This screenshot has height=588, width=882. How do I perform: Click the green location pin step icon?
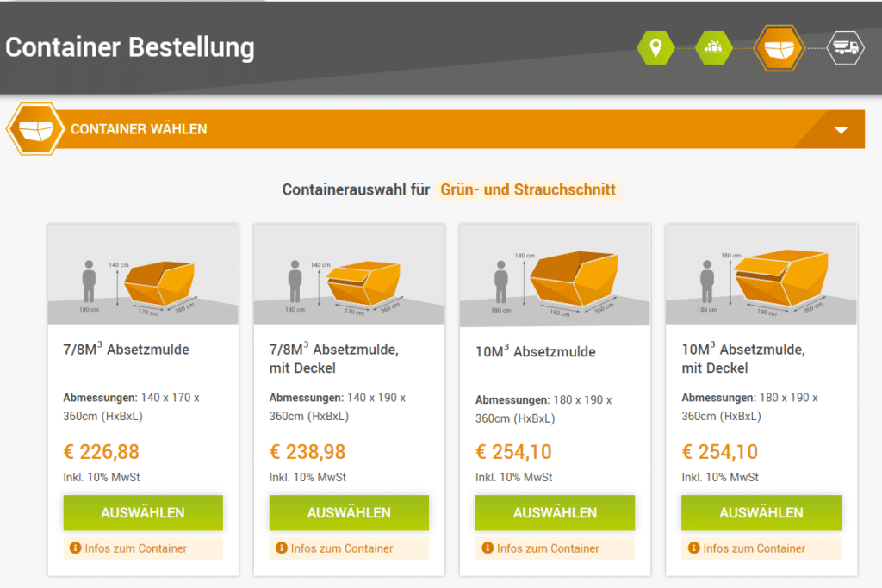point(655,47)
